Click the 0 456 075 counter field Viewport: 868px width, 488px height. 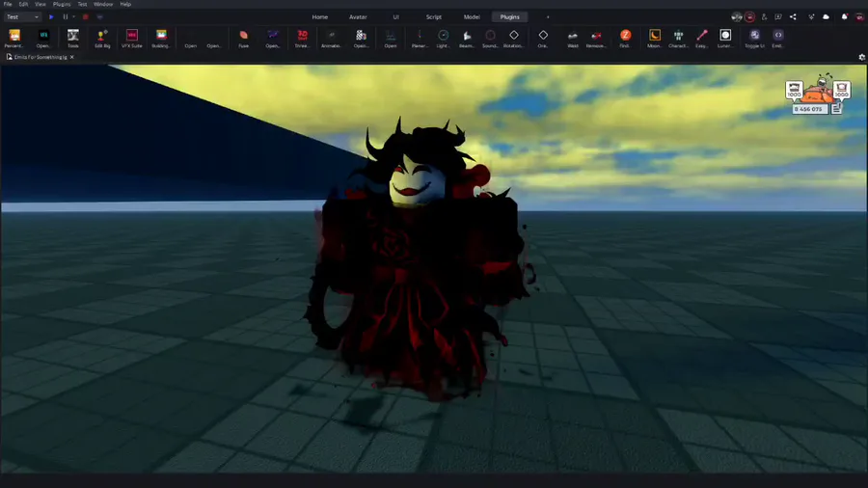(810, 109)
